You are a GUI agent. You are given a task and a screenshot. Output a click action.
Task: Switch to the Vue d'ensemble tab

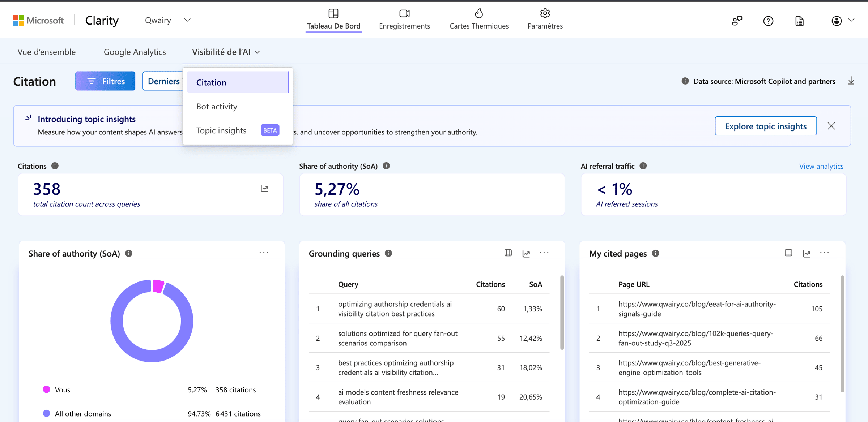47,52
